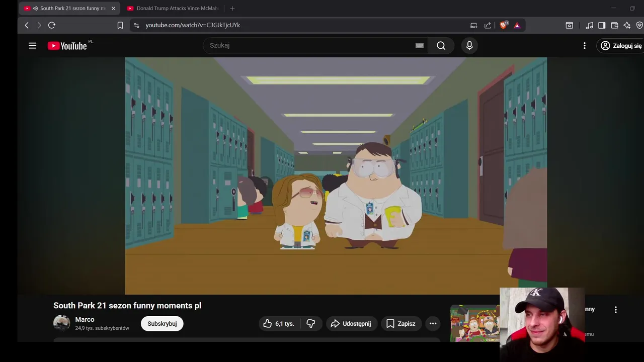Image resolution: width=644 pixels, height=362 pixels.
Task: Start voice search with microphone icon
Action: [469, 46]
